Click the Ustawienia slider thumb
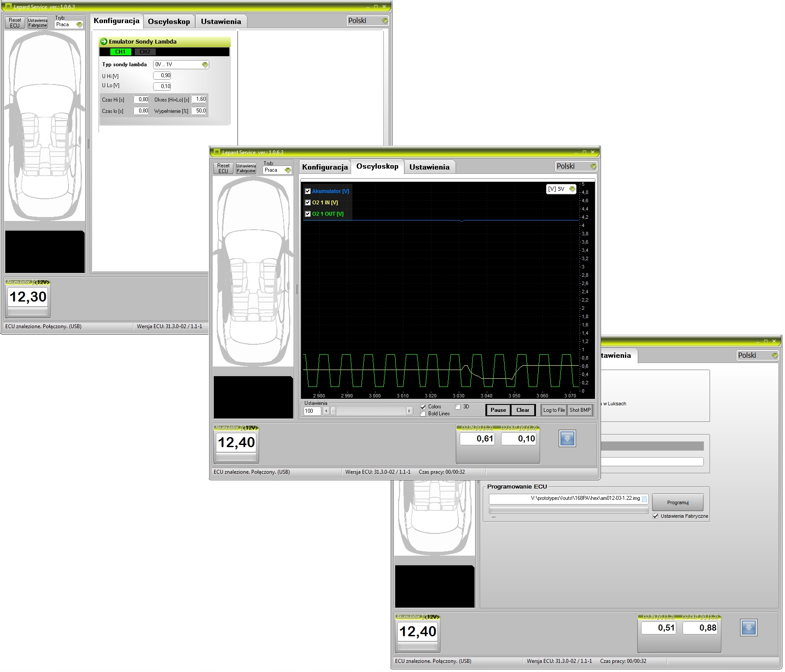The image size is (785, 672). tap(333, 411)
